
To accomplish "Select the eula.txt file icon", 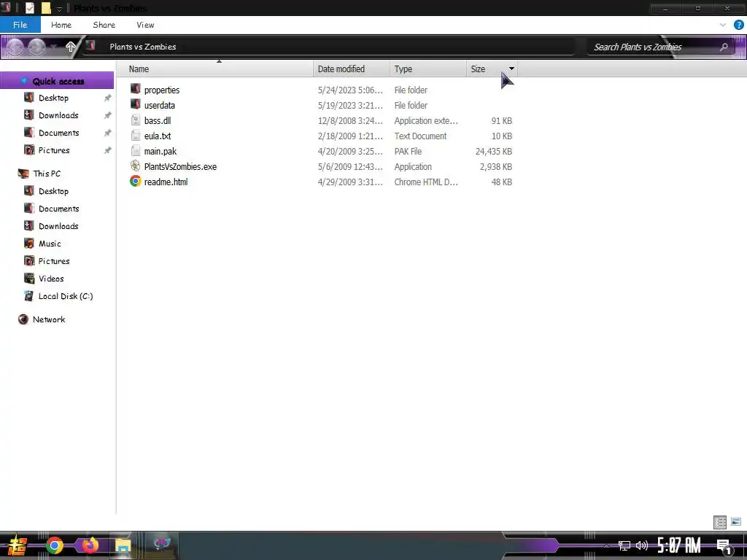I will [x=135, y=135].
